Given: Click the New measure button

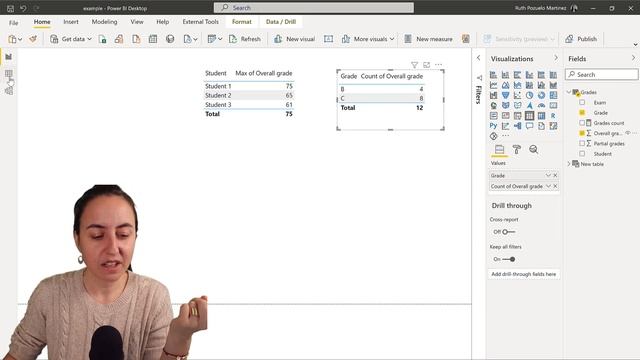Looking at the screenshot, I should click(x=428, y=39).
